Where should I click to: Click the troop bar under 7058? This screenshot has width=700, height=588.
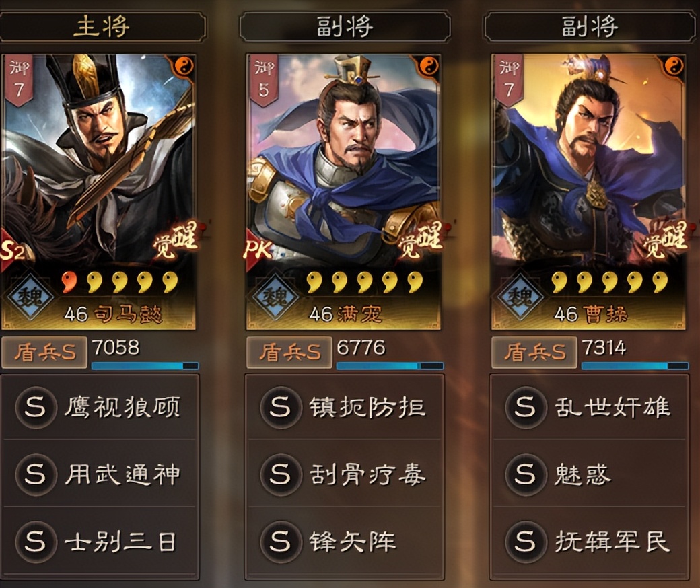145,366
